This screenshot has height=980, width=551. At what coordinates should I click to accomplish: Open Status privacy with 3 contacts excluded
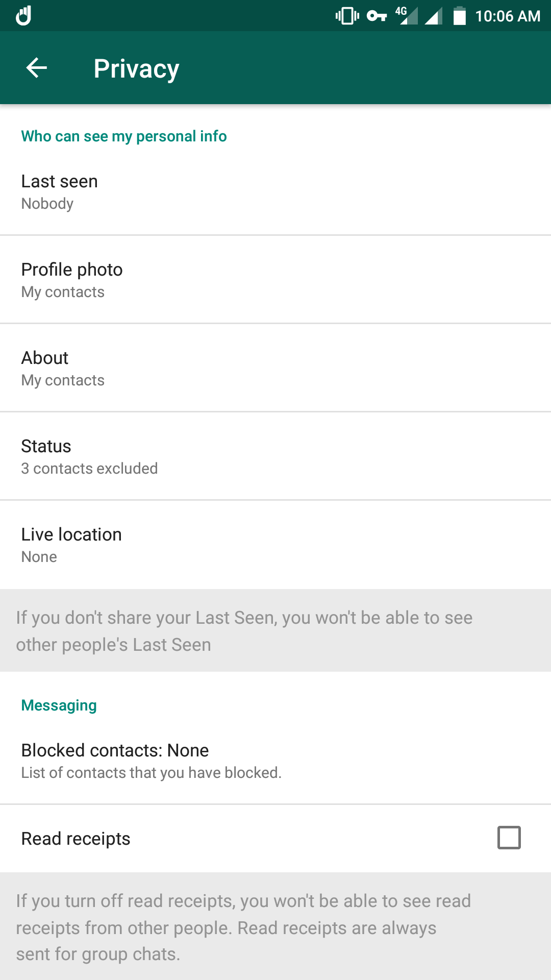pyautogui.click(x=275, y=456)
